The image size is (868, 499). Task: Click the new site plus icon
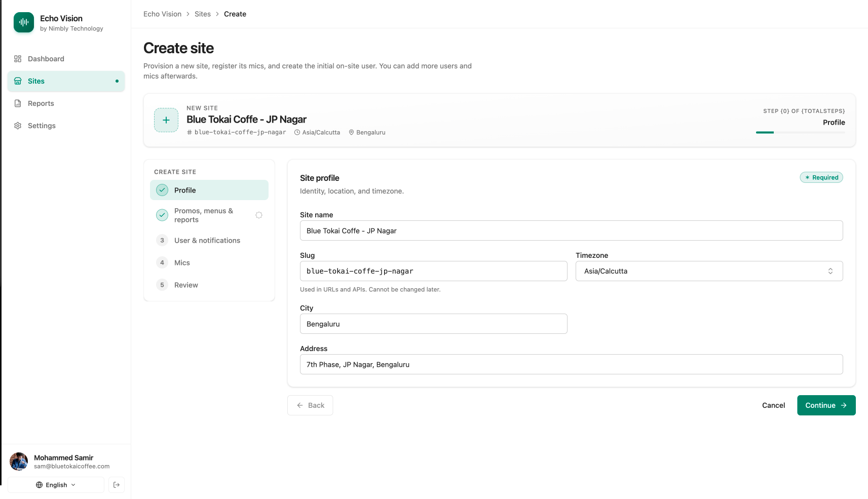click(166, 120)
